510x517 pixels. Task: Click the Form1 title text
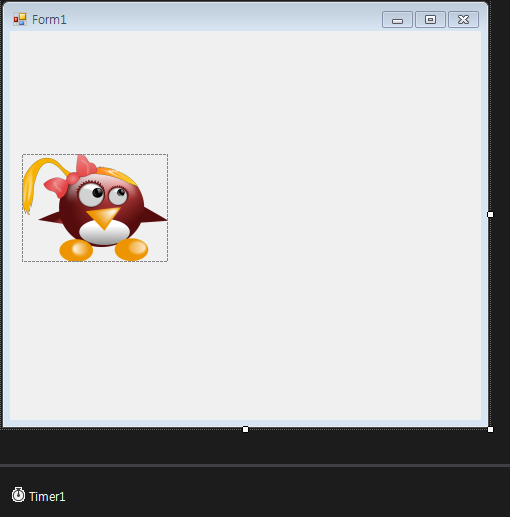pos(49,20)
